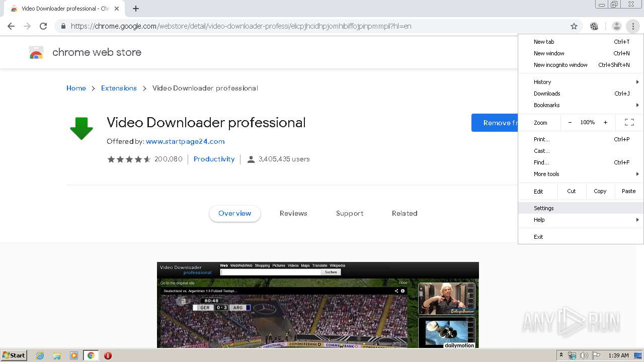Open Internet Explorer from the taskbar
Screen dimensions: 644x362
coord(40,355)
